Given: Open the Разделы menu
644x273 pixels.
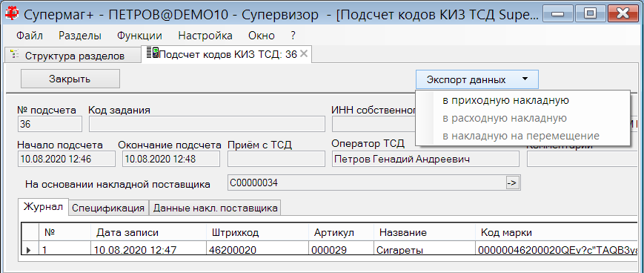Looking at the screenshot, I should click(x=80, y=36).
